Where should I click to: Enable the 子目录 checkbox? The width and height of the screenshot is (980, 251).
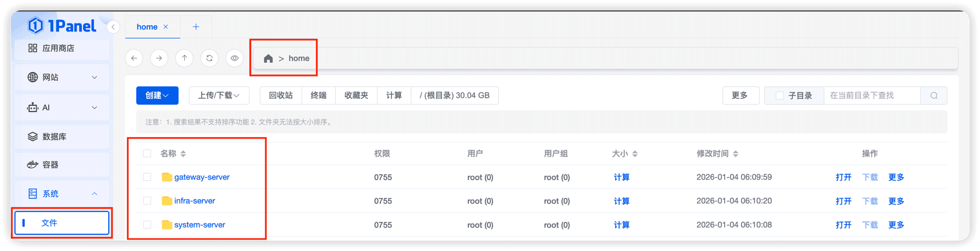[779, 95]
